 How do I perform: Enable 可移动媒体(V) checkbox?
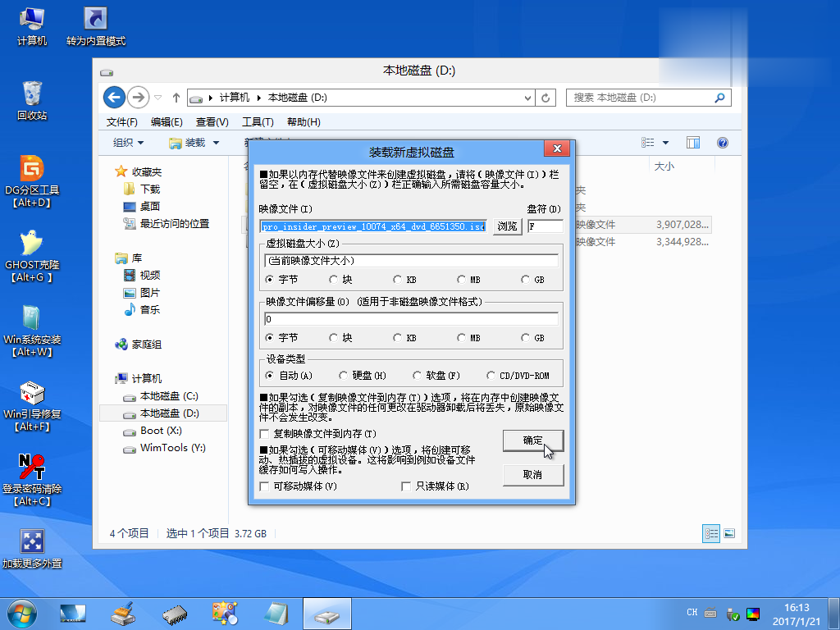tap(264, 486)
